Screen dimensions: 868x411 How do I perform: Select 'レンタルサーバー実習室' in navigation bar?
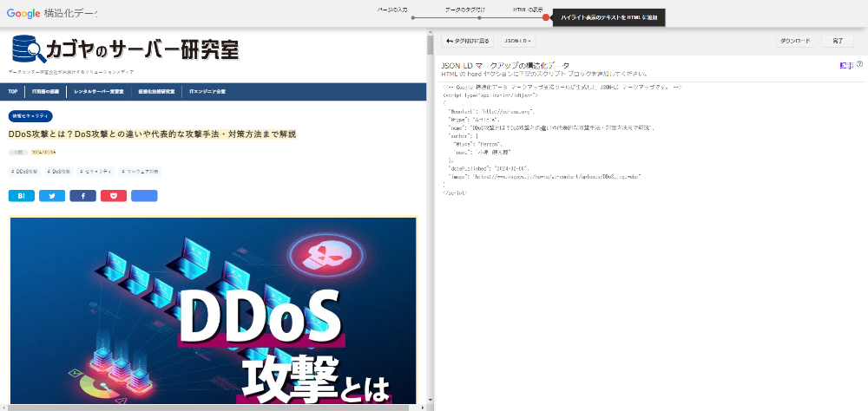tap(99, 91)
